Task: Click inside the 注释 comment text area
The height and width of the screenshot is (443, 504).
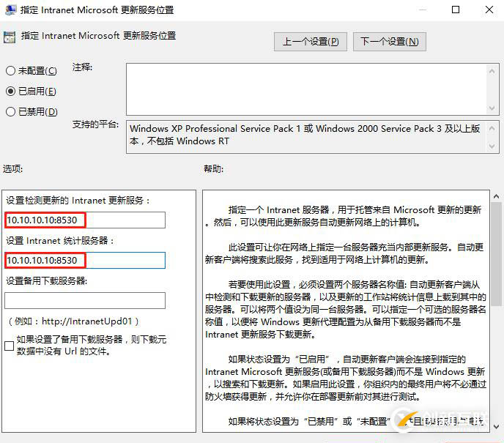Action: click(305, 89)
